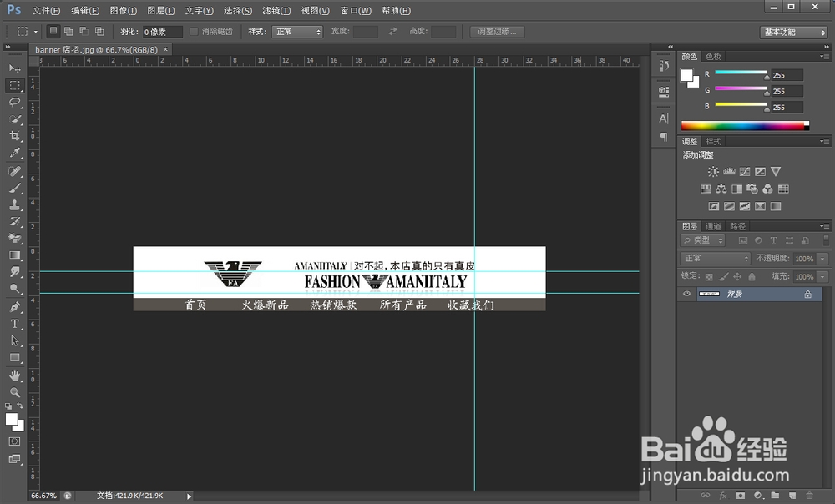Switch to the 路径 tab

[737, 226]
